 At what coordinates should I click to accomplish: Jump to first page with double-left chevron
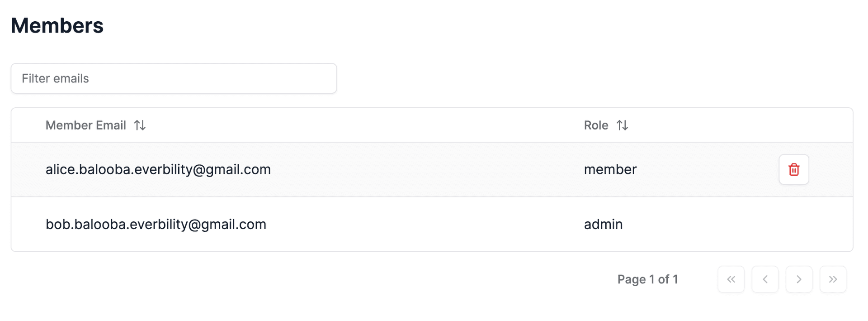[731, 279]
